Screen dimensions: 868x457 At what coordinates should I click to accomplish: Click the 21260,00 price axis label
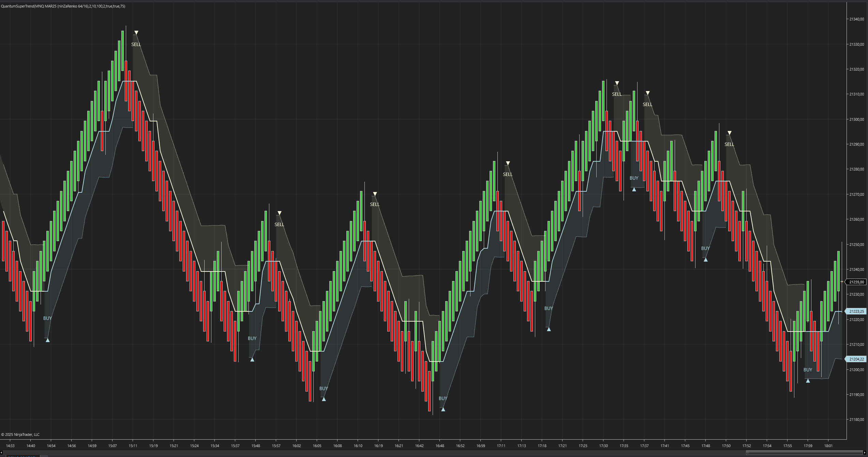856,219
